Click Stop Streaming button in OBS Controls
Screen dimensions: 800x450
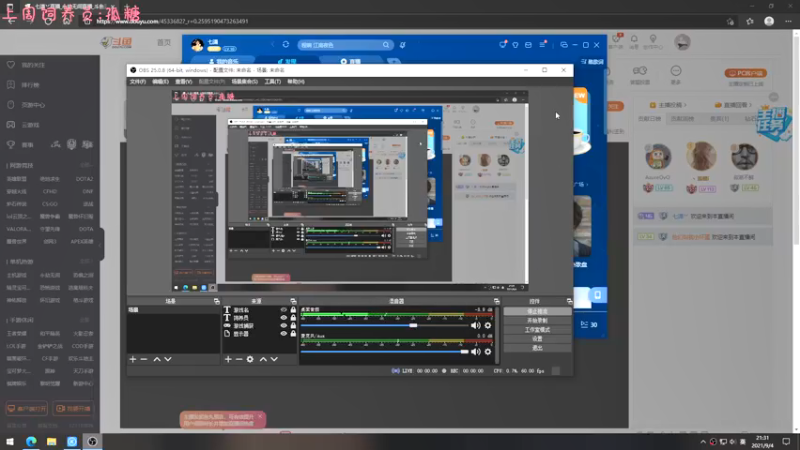coord(537,311)
